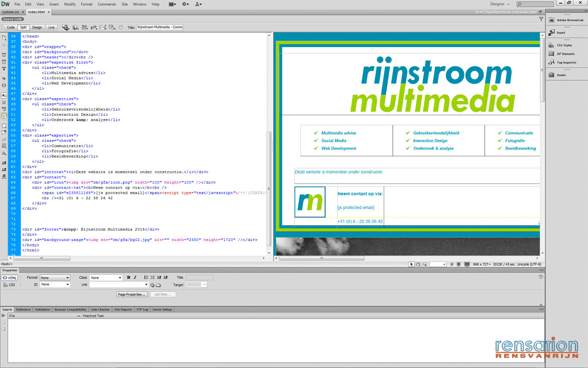Open the Format dropdown in Properties

coord(55,278)
